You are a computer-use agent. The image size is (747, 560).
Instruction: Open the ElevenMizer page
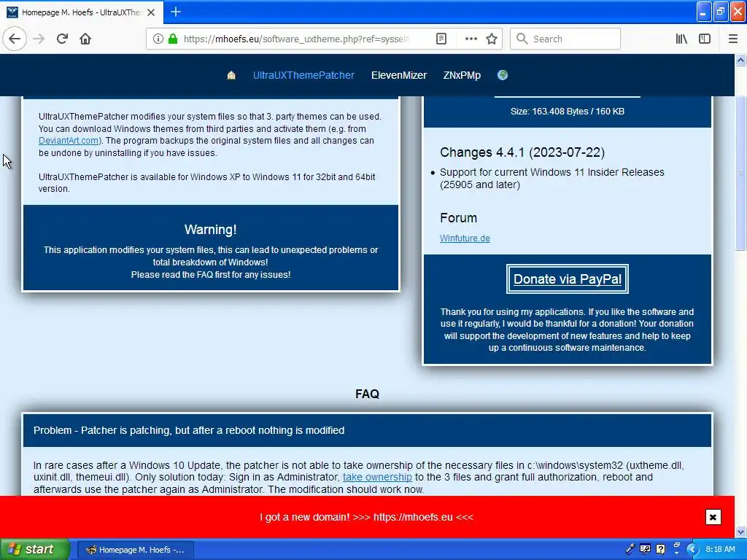(399, 75)
